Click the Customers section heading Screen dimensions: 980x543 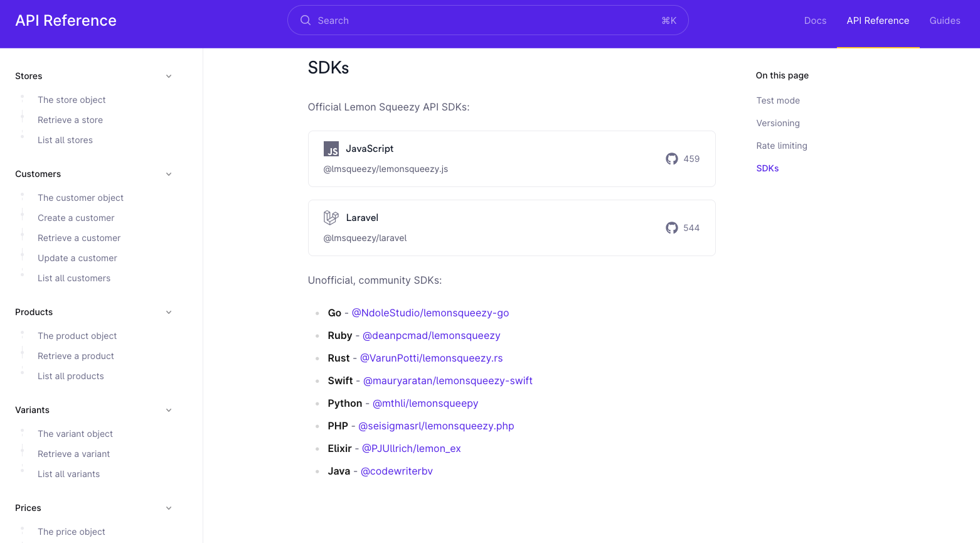[38, 174]
